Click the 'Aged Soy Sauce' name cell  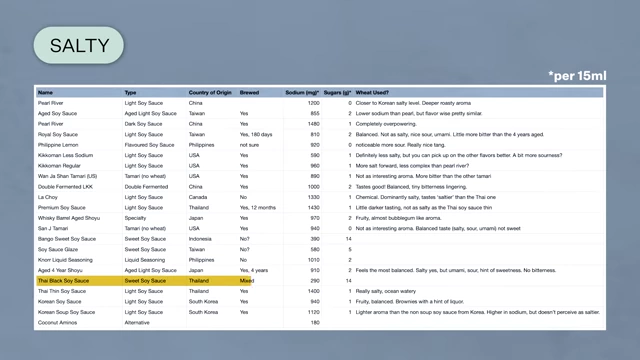coord(57,113)
